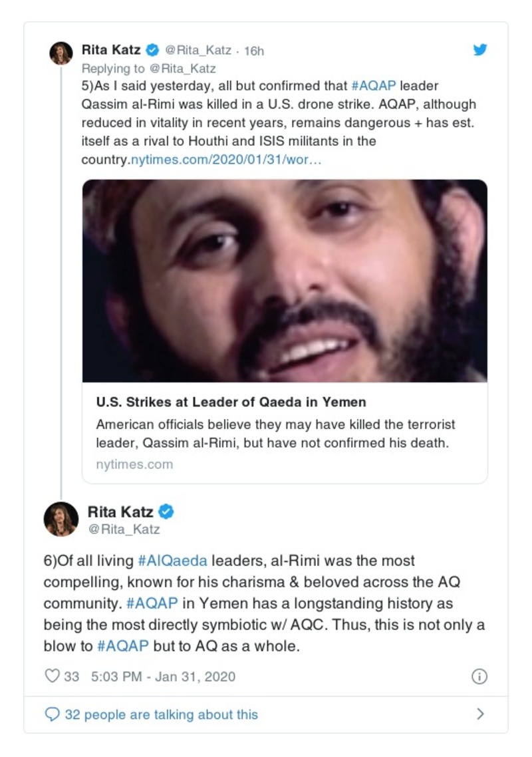
Task: Click the Rita Katz name on main tweet
Action: coord(120,512)
